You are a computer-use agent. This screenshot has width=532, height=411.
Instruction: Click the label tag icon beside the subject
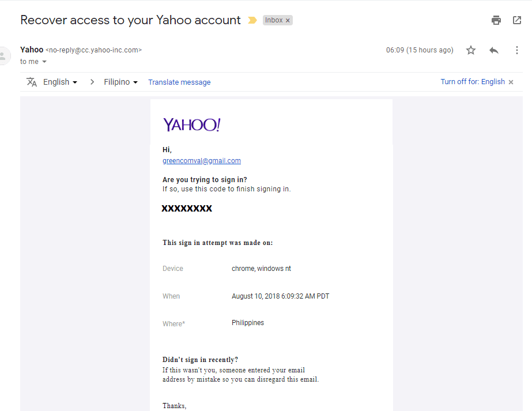[x=252, y=20]
